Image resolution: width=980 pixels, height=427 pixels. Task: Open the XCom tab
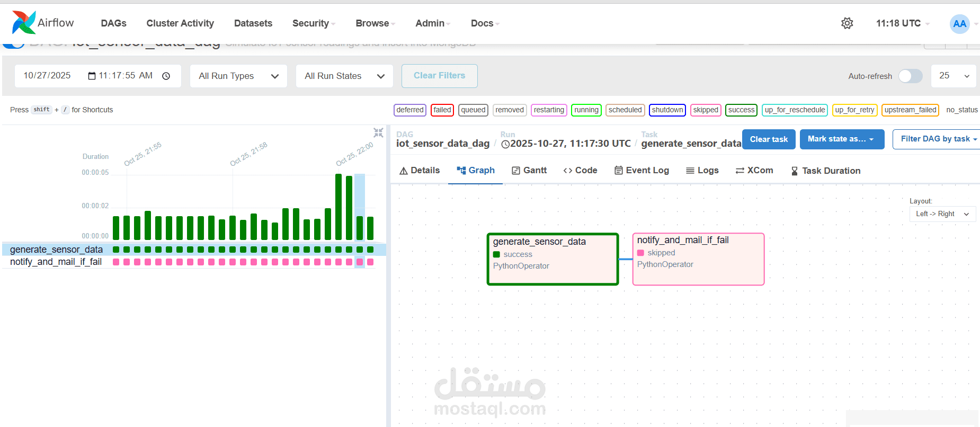[754, 170]
